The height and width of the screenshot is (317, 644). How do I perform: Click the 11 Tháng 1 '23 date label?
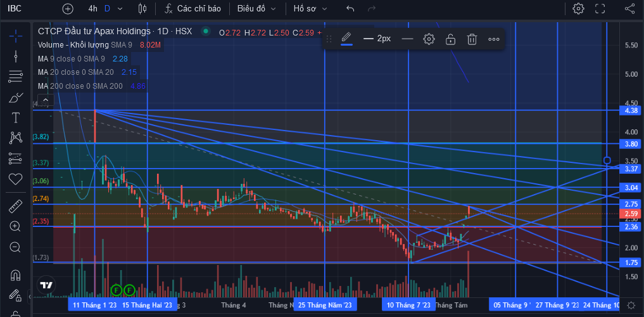click(x=94, y=305)
